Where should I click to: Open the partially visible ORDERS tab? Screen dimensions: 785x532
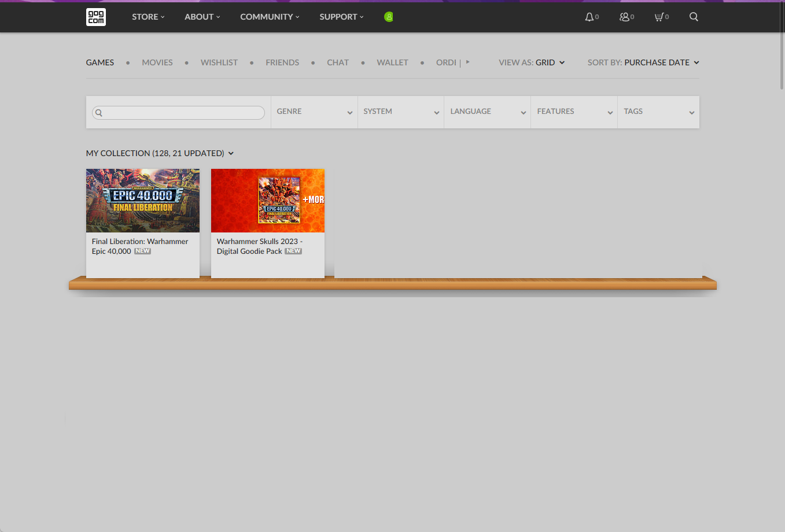[x=446, y=62]
